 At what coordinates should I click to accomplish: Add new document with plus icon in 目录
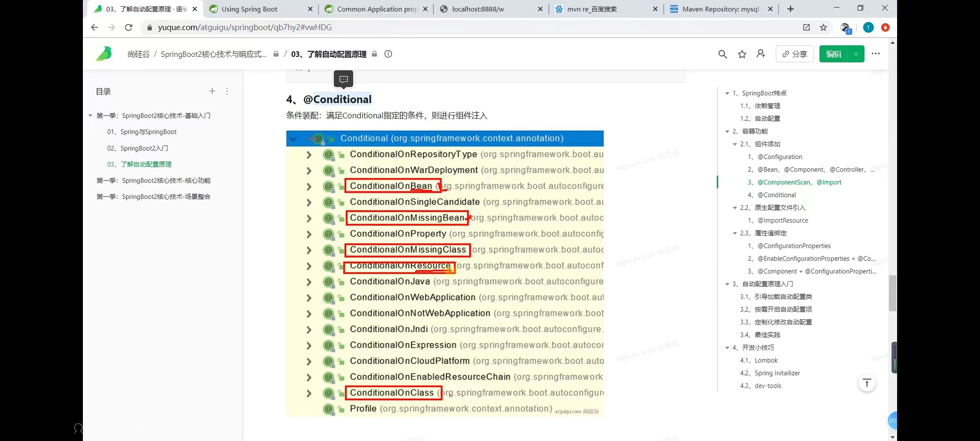[x=212, y=91]
